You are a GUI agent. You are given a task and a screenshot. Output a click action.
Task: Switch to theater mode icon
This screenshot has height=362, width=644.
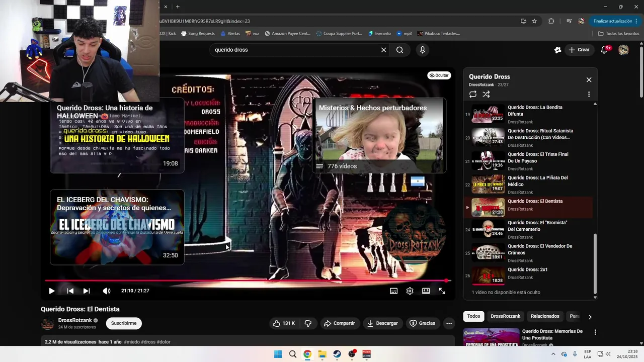(x=426, y=291)
